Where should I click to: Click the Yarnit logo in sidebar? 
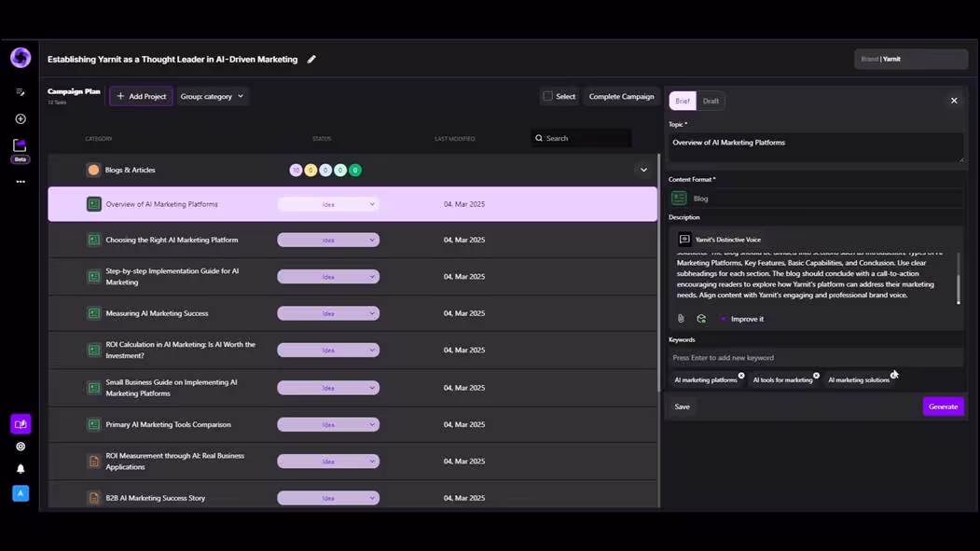point(21,58)
